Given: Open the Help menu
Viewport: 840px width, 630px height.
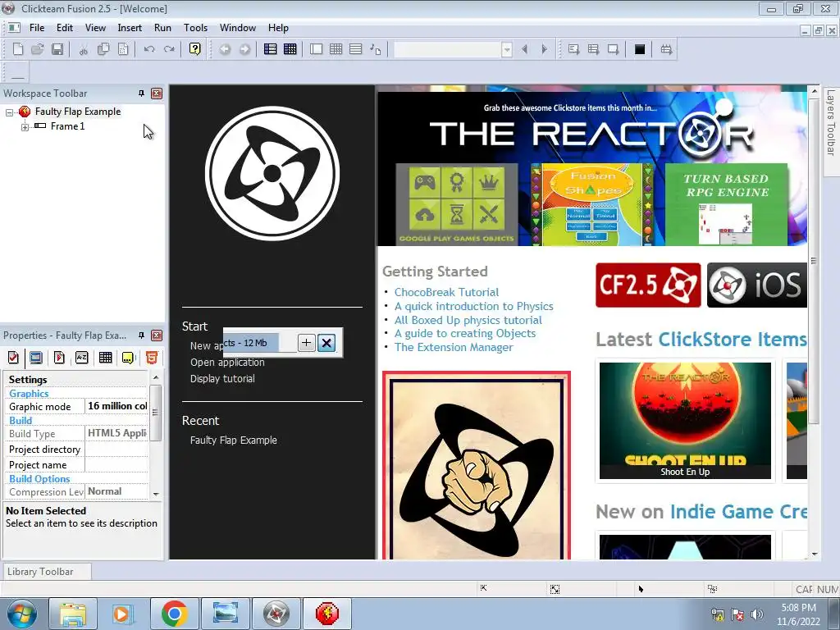Looking at the screenshot, I should click(279, 28).
